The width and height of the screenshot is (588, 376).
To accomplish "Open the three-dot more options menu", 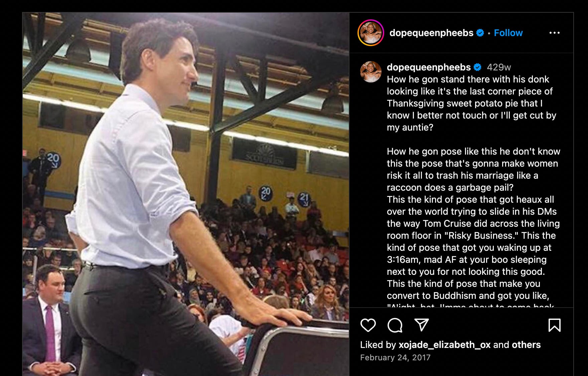I will (x=555, y=33).
